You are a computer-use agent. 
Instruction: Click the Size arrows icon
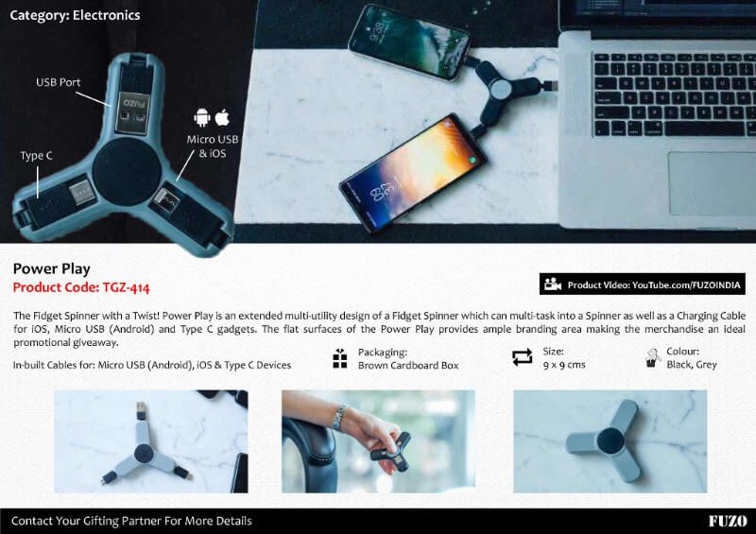coord(523,357)
